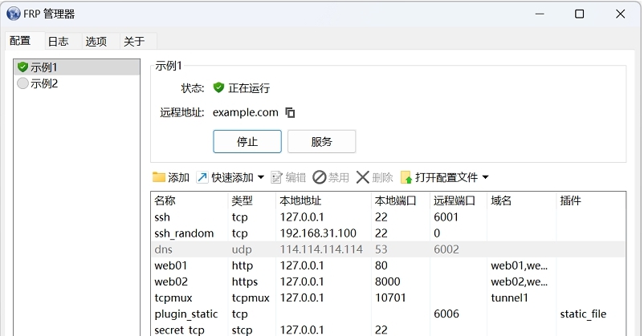Click the FRP 管理器 app icon in title bar
Image resolution: width=644 pixels, height=336 pixels.
[14, 14]
